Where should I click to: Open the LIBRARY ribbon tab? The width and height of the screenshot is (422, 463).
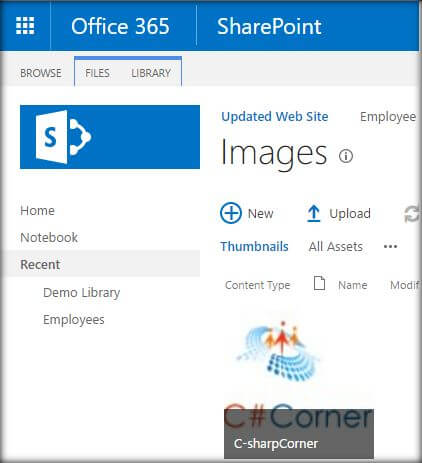(151, 73)
